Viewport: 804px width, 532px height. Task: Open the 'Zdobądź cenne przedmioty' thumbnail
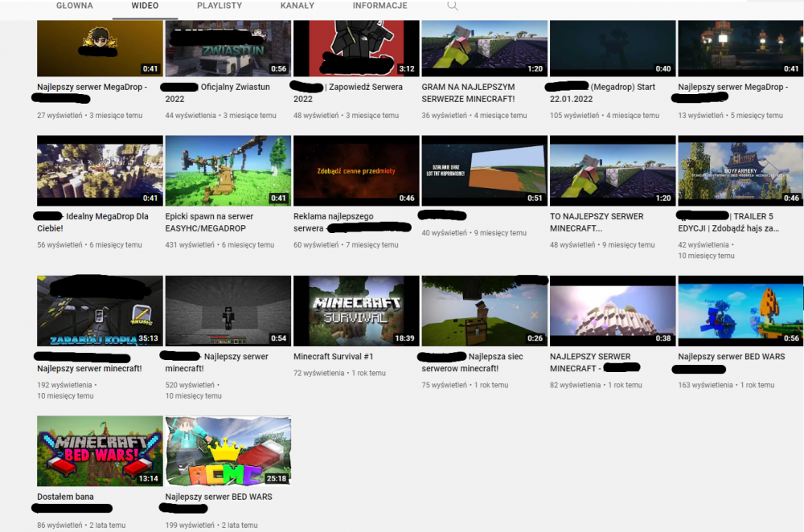pyautogui.click(x=356, y=170)
